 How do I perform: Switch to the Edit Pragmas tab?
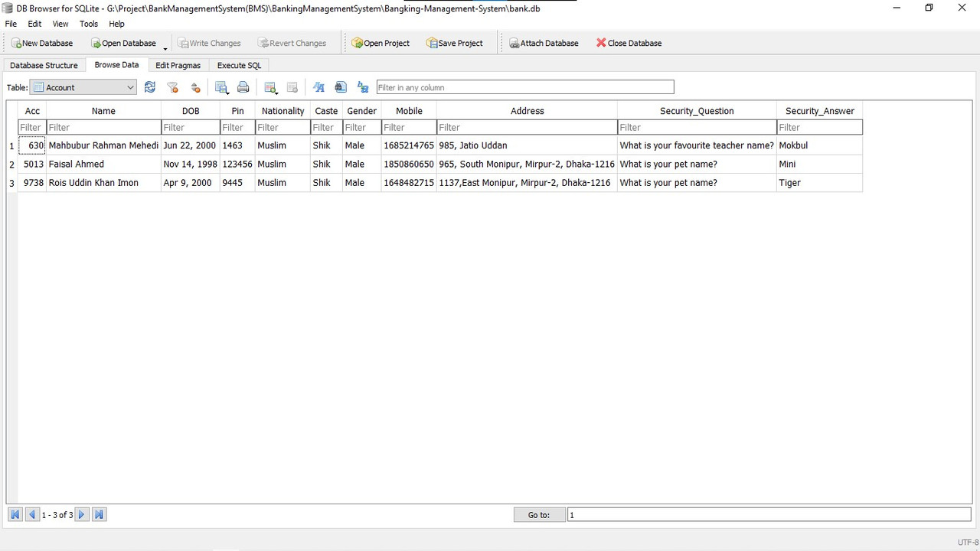point(178,66)
